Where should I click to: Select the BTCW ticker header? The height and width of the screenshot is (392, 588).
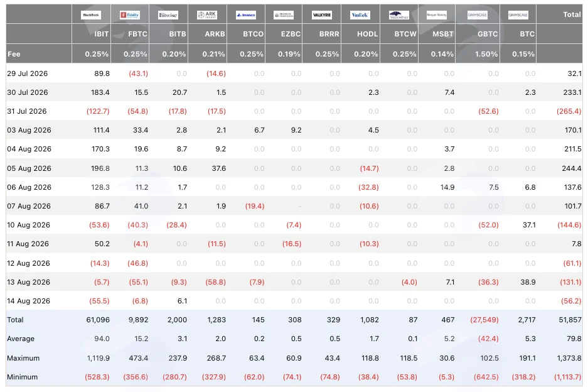(405, 34)
